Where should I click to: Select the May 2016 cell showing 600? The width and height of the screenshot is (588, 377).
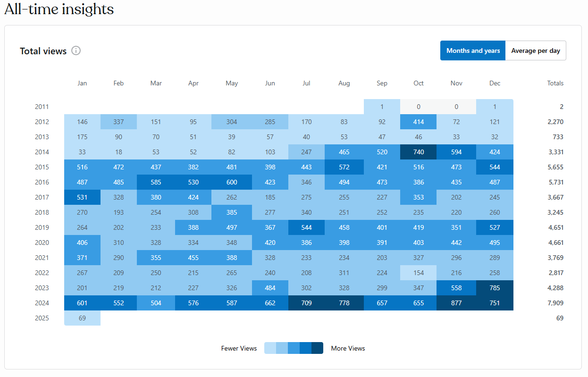[x=232, y=182]
